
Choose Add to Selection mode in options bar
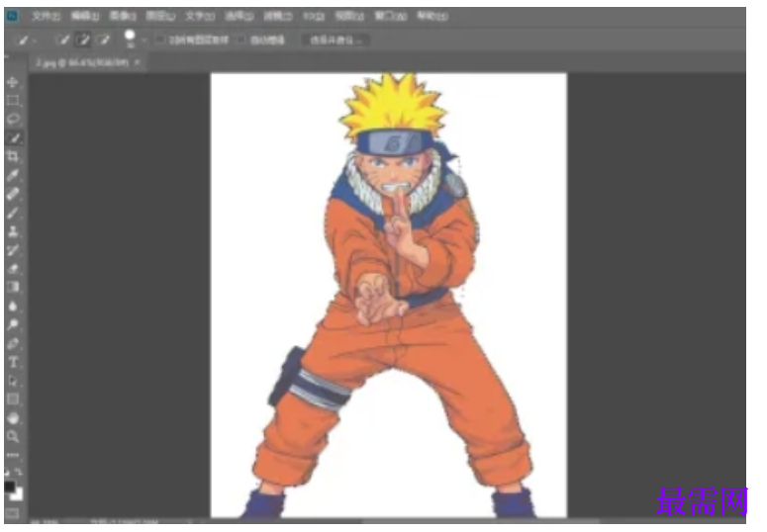(83, 40)
